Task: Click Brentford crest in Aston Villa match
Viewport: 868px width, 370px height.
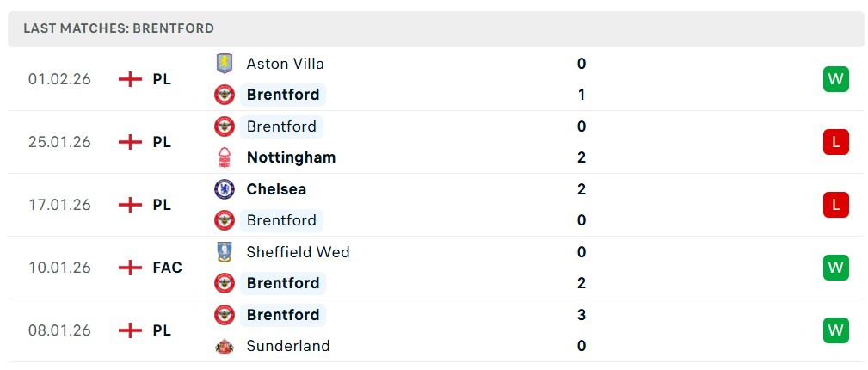Action: 224,95
